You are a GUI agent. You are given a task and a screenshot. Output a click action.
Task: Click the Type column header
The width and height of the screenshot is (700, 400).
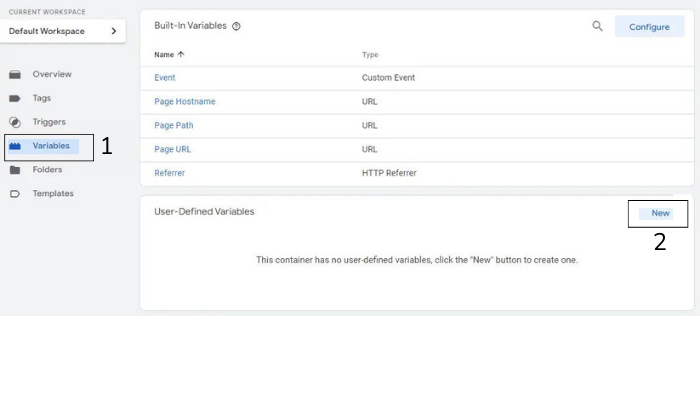[370, 54]
